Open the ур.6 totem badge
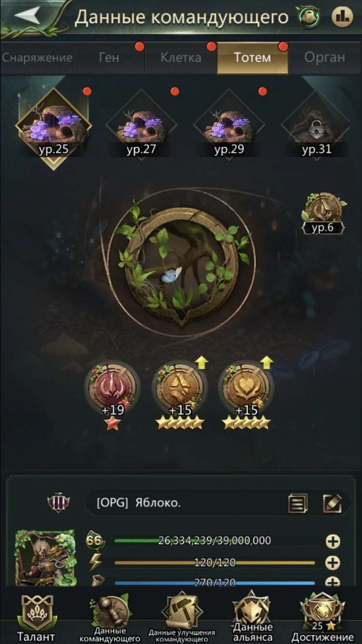Screen dimensions: 362x644 [324, 213]
